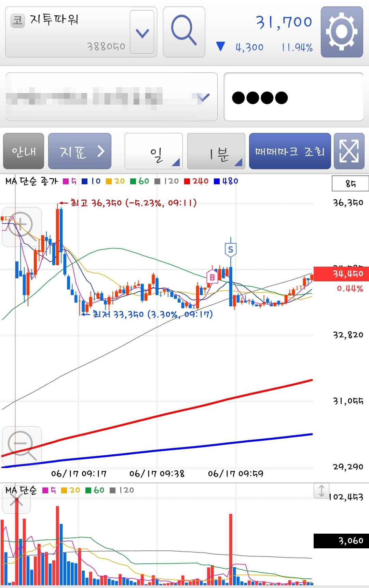Viewport: 369px width, 588px height.
Task: Expand chart to fullscreen
Action: pos(349,151)
